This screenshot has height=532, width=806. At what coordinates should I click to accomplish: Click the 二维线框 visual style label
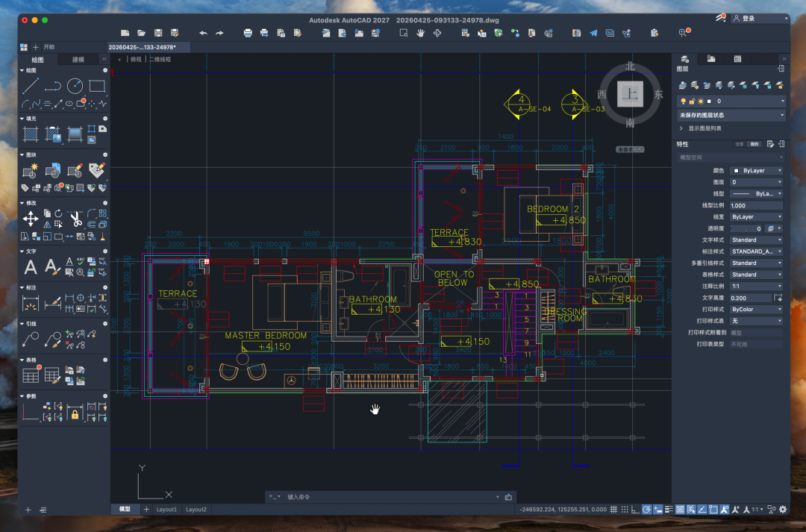(x=160, y=60)
